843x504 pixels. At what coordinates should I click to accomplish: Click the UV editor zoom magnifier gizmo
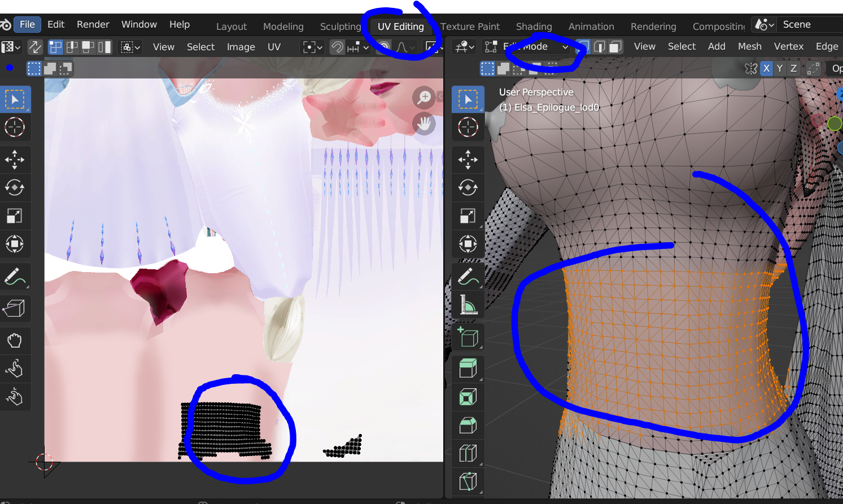tap(424, 98)
